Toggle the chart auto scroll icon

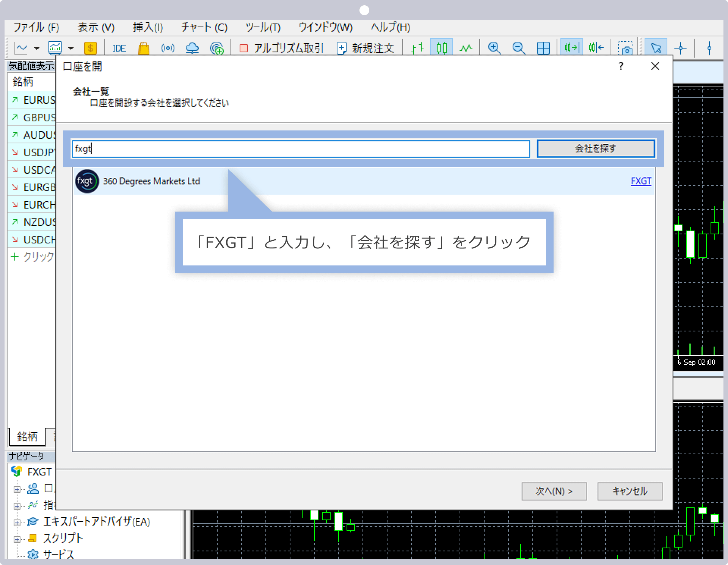[571, 48]
